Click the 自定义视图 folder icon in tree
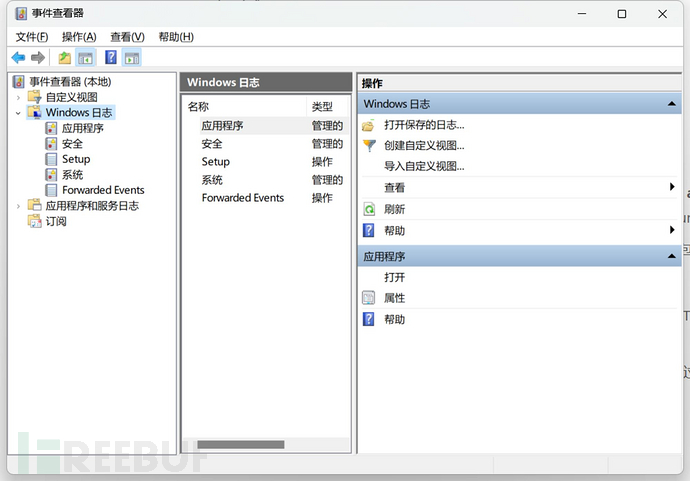This screenshot has height=481, width=690. point(34,97)
